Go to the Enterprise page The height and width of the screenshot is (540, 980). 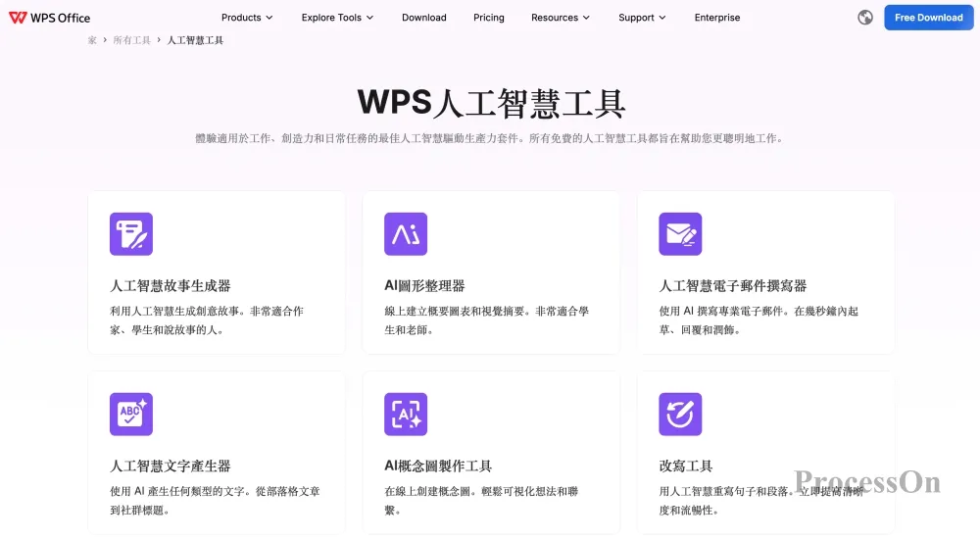(x=717, y=18)
